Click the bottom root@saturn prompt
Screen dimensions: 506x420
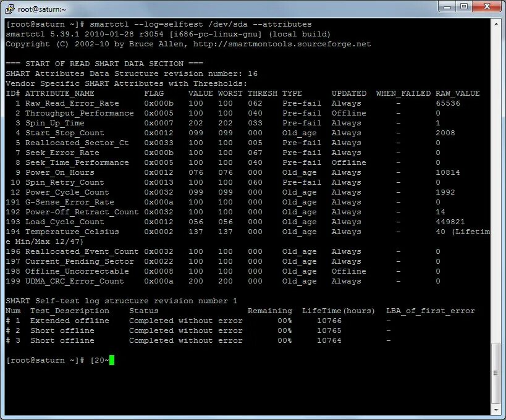(x=45, y=360)
